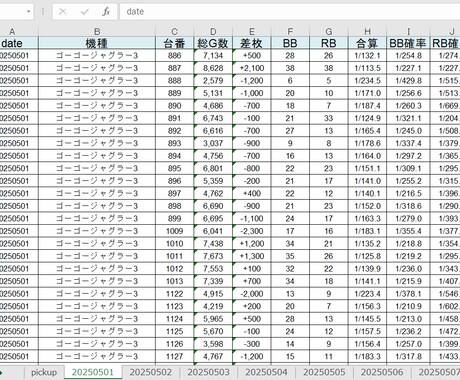This screenshot has width=460, height=380.
Task: Click the formula bar input showing date
Action: [290, 12]
